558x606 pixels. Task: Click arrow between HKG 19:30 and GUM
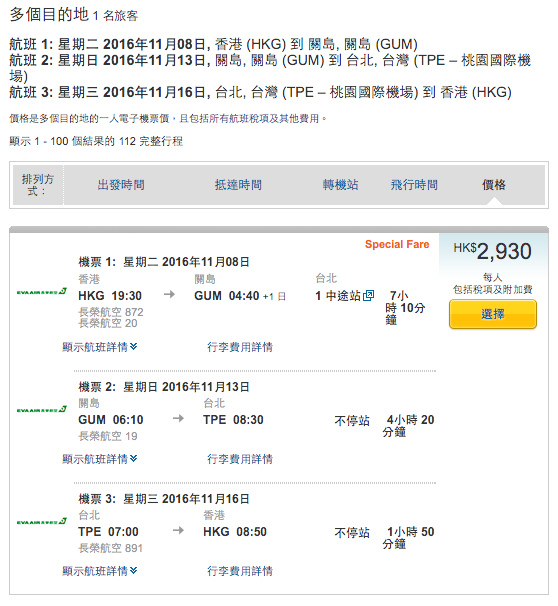pyautogui.click(x=169, y=294)
